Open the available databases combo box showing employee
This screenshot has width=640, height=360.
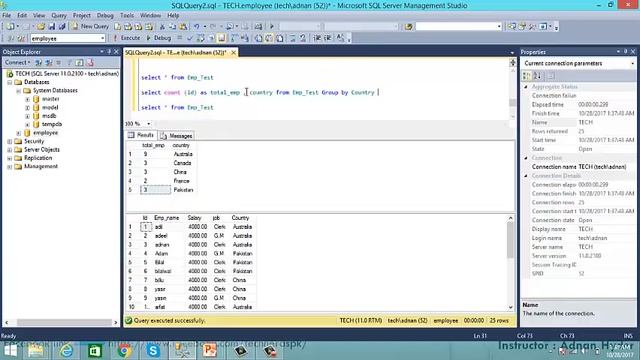click(68, 38)
